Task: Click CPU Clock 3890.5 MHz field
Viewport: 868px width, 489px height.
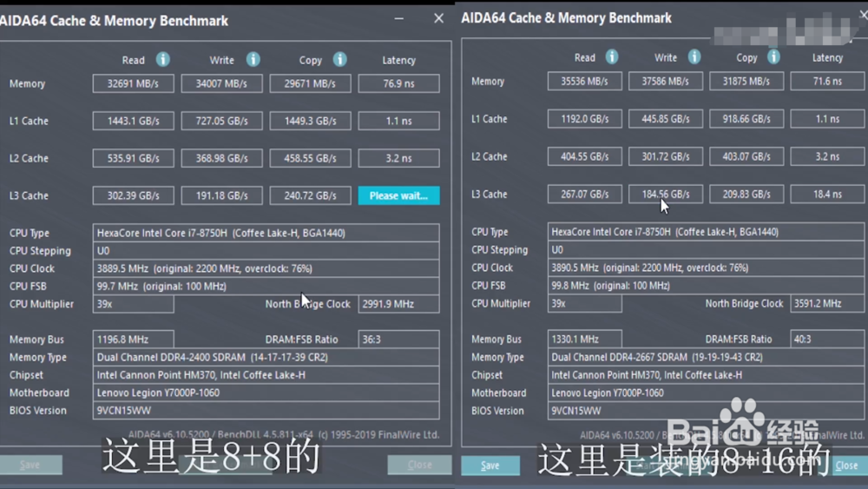Action: pyautogui.click(x=706, y=268)
